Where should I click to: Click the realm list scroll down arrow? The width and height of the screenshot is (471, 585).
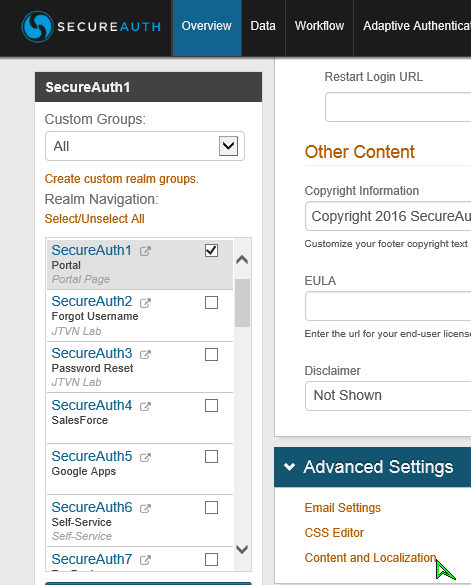coord(242,549)
